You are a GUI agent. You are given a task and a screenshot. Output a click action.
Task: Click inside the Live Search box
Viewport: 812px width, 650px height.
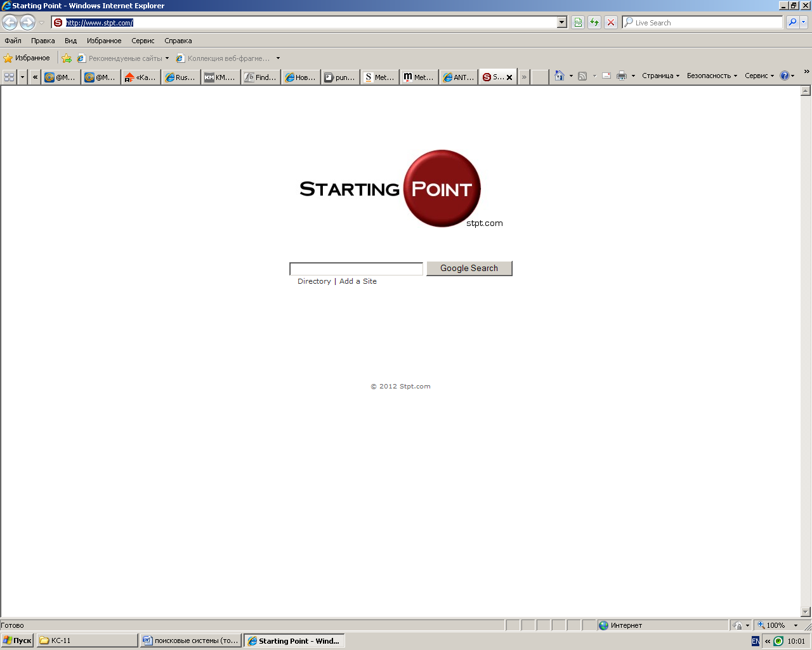[703, 23]
